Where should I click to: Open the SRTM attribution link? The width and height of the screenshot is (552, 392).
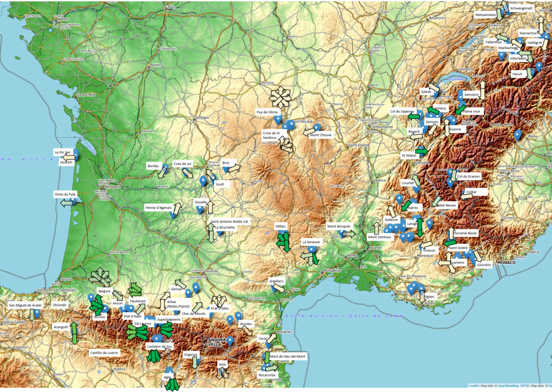(x=524, y=386)
